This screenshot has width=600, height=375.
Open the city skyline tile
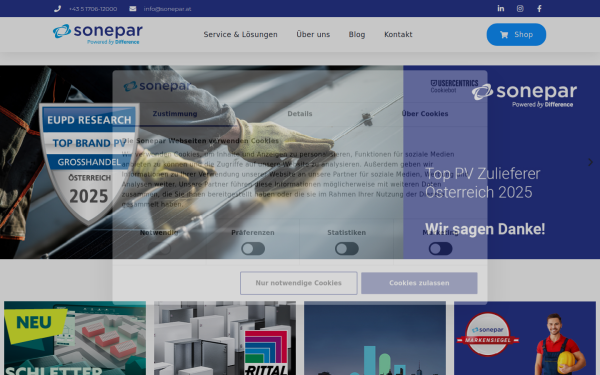pyautogui.click(x=375, y=338)
